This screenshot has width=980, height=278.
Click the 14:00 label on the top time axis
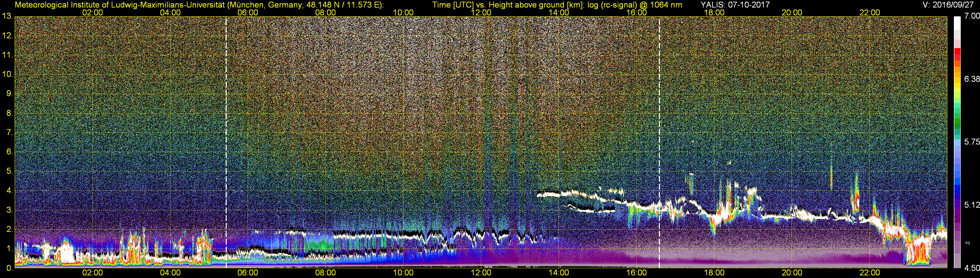pos(559,12)
